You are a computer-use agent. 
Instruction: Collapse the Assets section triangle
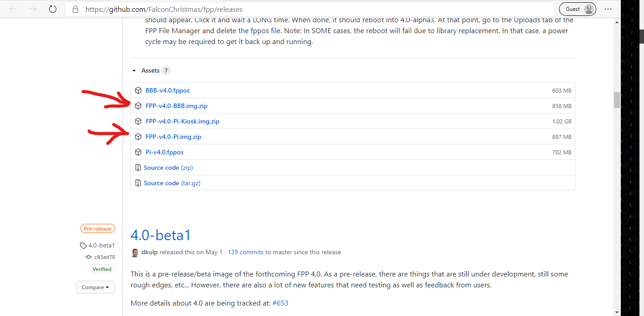[x=134, y=71]
